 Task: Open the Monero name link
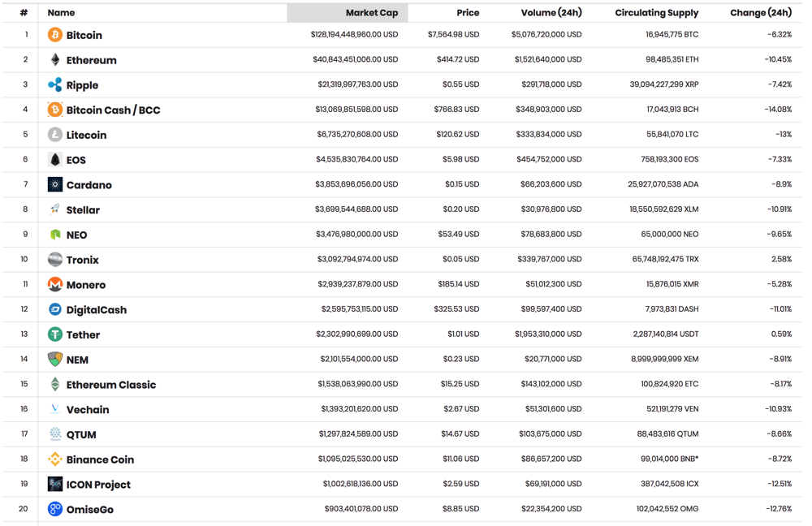coord(86,285)
